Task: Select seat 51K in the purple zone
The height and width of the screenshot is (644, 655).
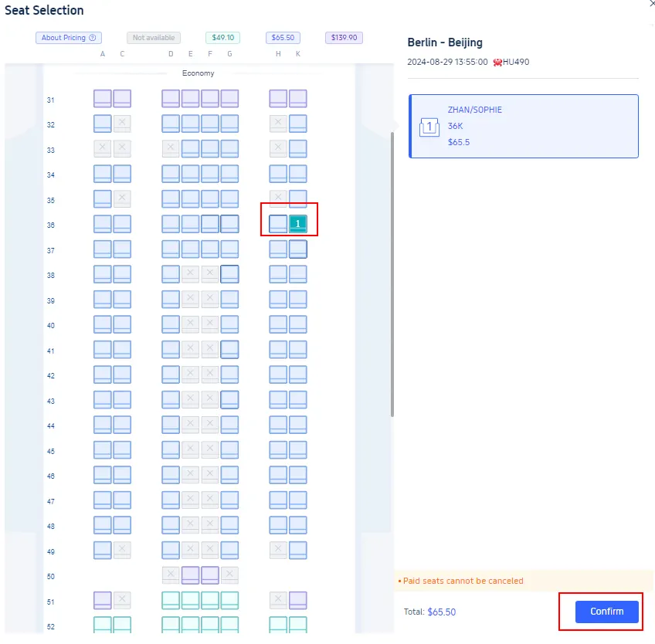Action: [297, 601]
